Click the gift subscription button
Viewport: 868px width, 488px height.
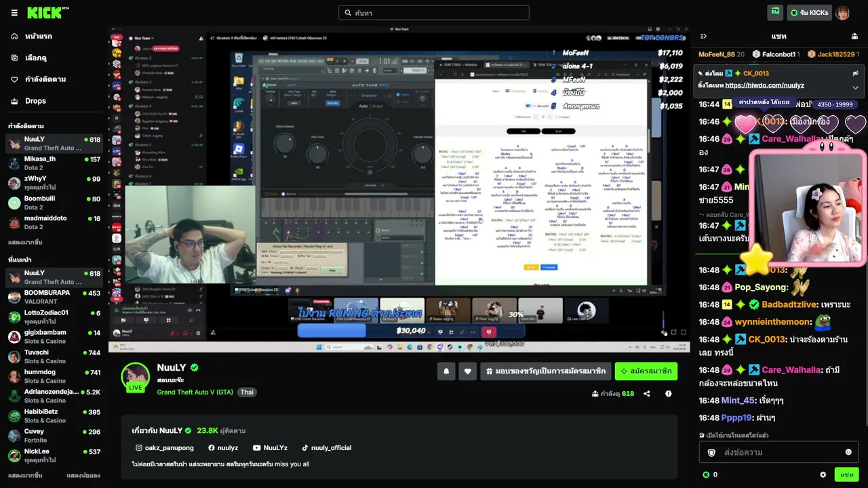coord(546,371)
